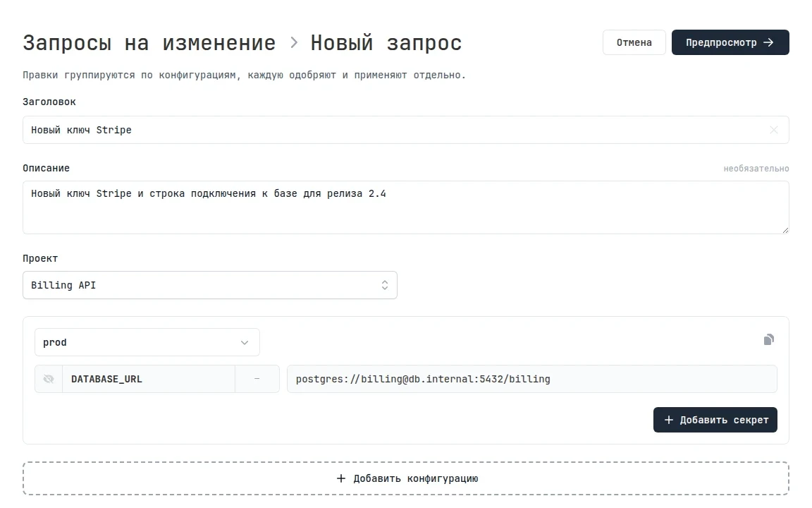Click the postgres connection string value field
The width and height of the screenshot is (812, 508).
point(532,379)
